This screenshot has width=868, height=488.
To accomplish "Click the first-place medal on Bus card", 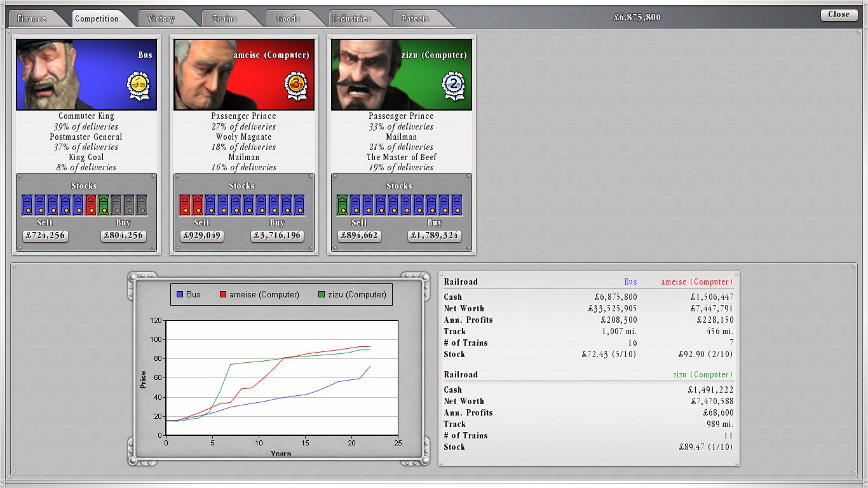I will click(139, 85).
